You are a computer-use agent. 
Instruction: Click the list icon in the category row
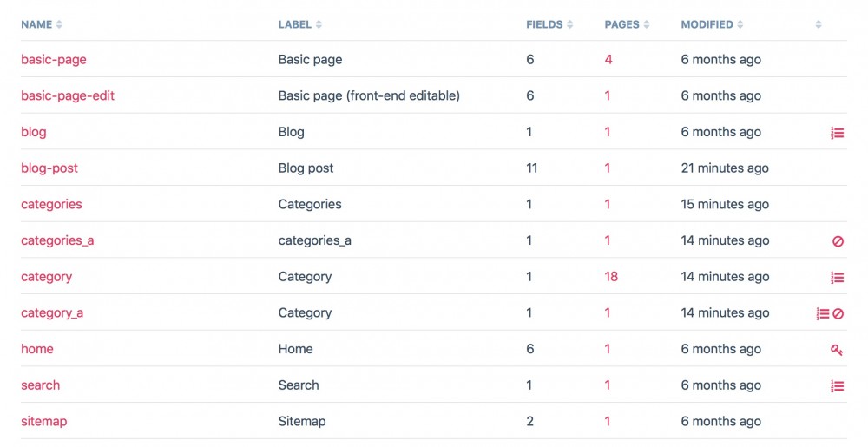tap(837, 278)
